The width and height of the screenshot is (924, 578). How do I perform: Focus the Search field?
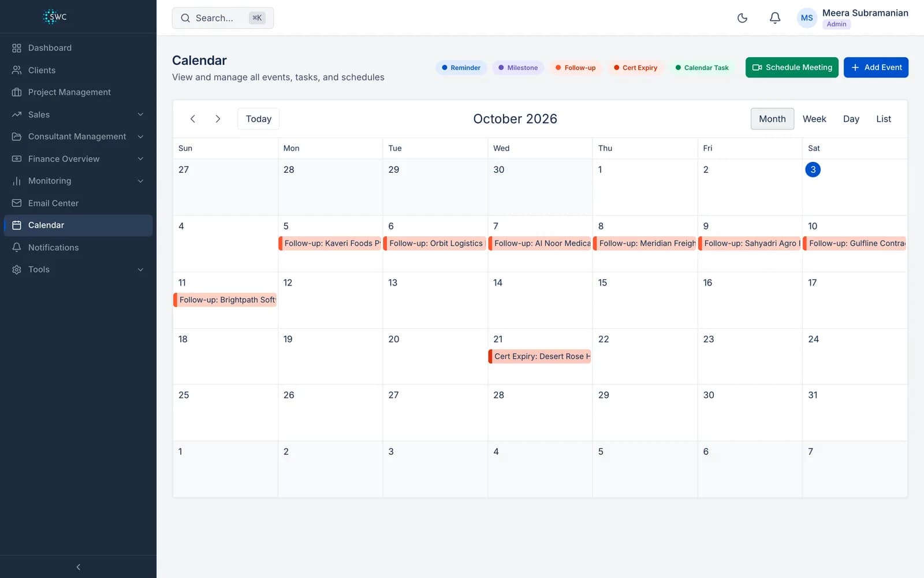pyautogui.click(x=223, y=18)
